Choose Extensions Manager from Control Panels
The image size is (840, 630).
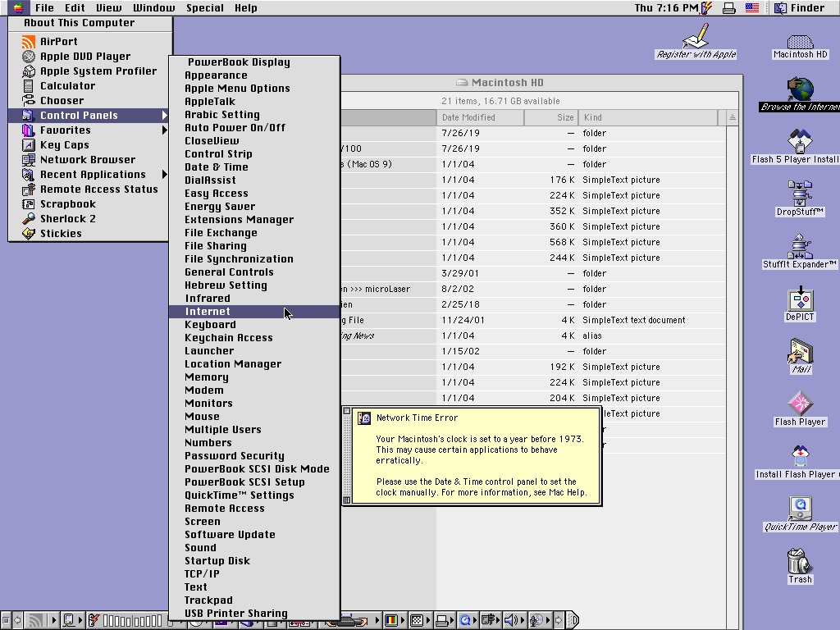click(x=254, y=220)
